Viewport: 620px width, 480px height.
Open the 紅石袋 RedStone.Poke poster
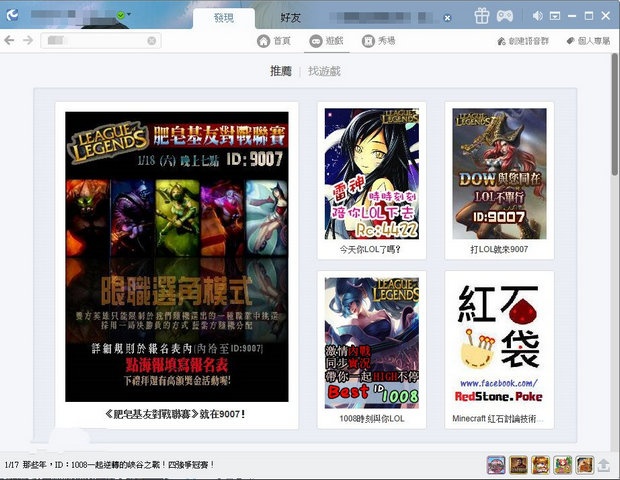[499, 343]
